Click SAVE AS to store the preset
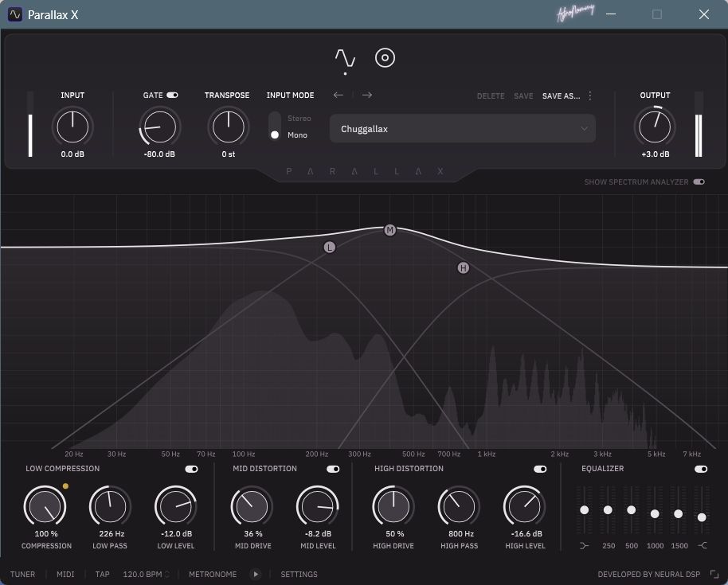 click(561, 96)
